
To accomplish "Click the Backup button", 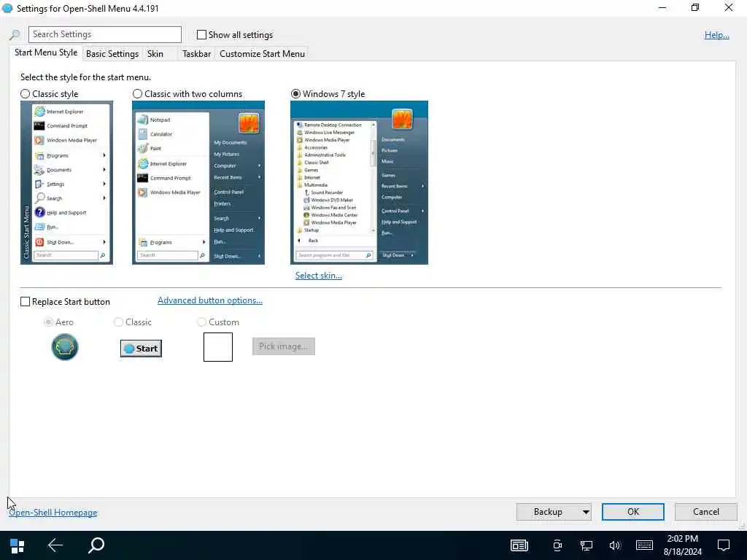I will (548, 512).
